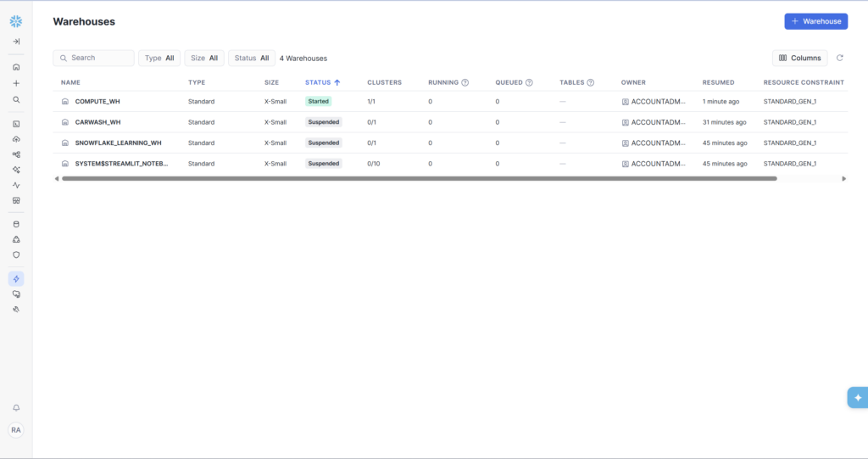
Task: Click the blue + Warehouse button
Action: click(815, 21)
